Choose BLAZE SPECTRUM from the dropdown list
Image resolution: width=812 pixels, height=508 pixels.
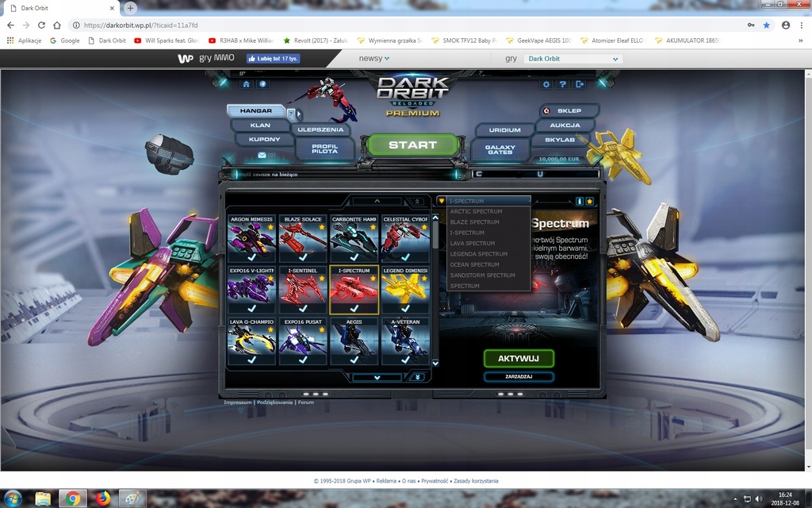(x=488, y=222)
